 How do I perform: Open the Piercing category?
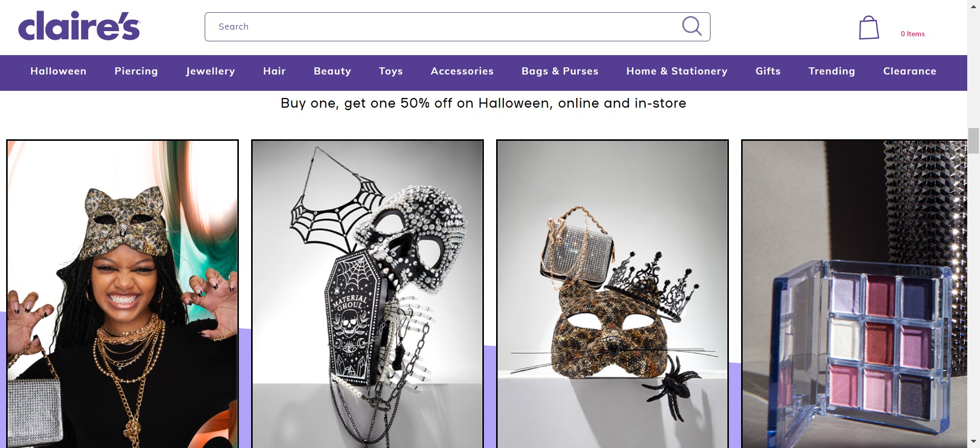pos(136,71)
